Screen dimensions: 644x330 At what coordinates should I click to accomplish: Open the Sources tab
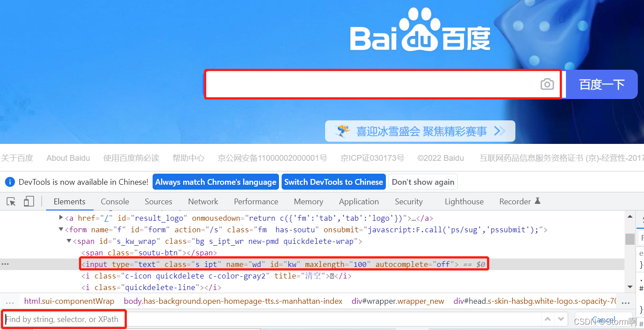[x=158, y=202]
